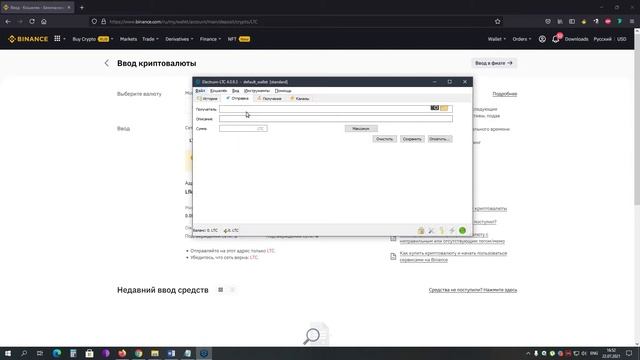This screenshot has height=360, width=640.
Task: Expand the Derivatives dropdown
Action: point(179,39)
